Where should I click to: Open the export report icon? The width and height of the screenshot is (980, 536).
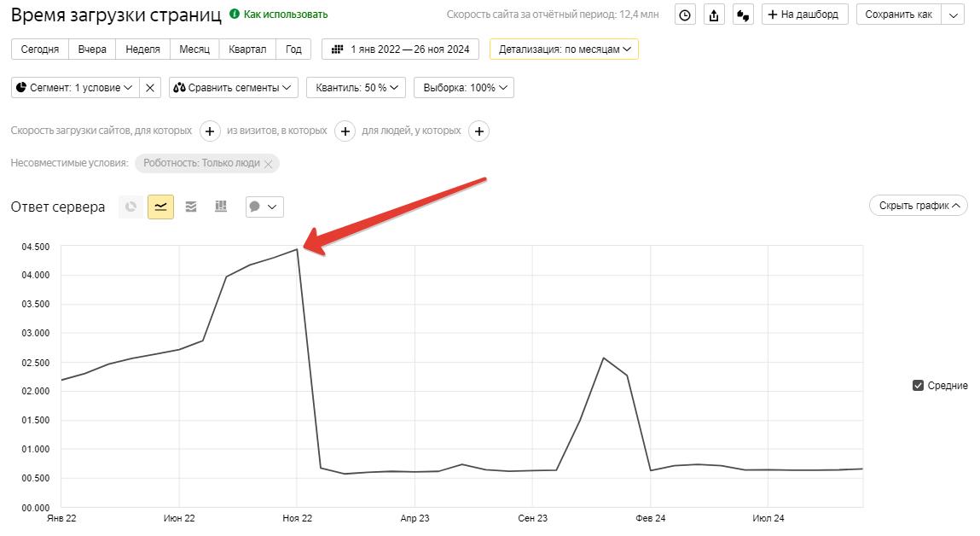point(714,15)
